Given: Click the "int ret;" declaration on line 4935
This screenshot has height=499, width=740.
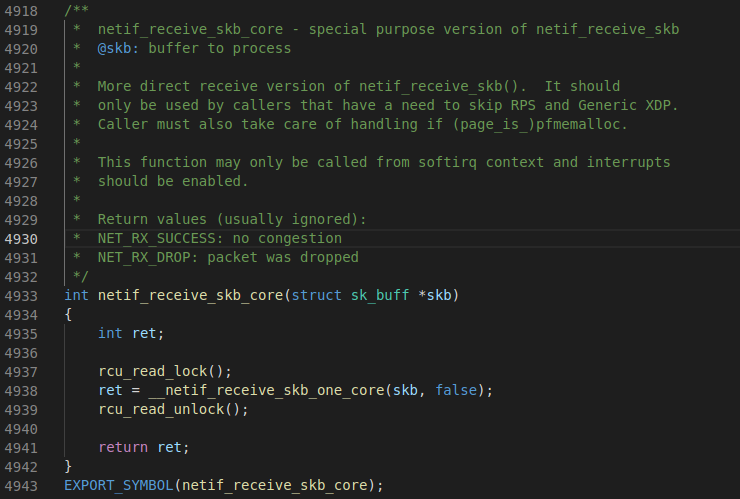Looking at the screenshot, I should (x=131, y=333).
